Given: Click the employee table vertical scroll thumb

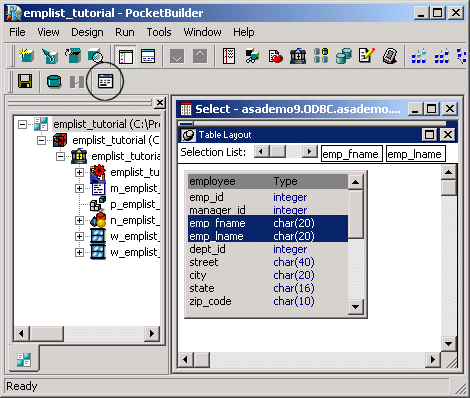Looking at the screenshot, I should [x=356, y=214].
